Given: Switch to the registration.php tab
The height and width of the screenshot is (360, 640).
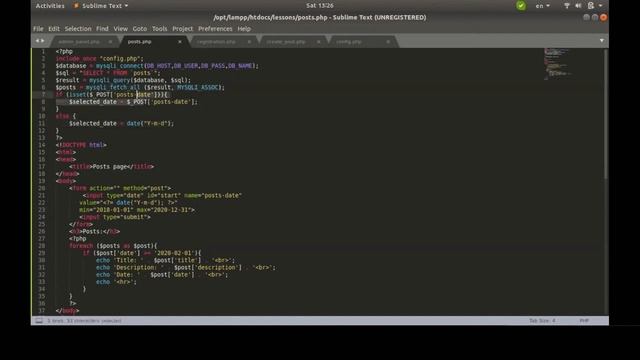Looking at the screenshot, I should click(216, 42).
